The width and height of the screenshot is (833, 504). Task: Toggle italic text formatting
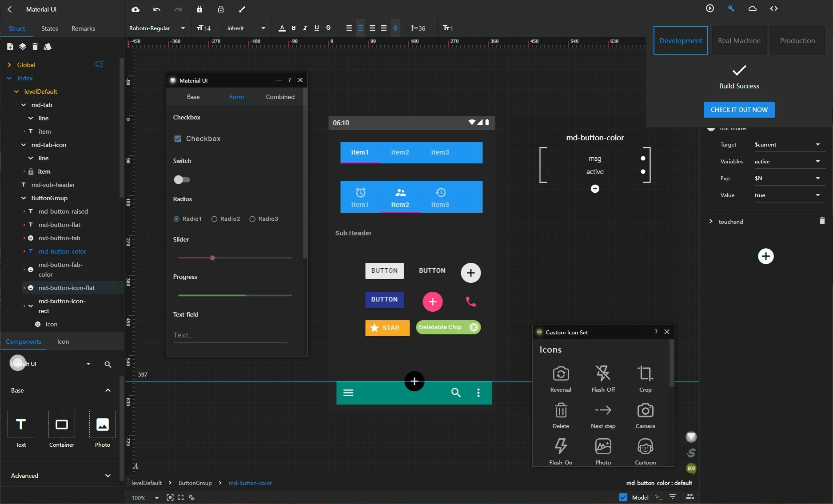pyautogui.click(x=305, y=28)
